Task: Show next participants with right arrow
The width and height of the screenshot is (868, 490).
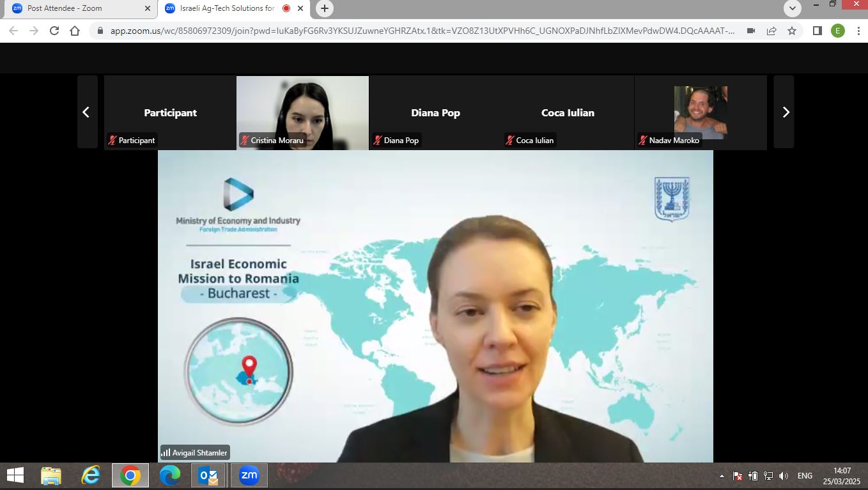Action: click(786, 112)
